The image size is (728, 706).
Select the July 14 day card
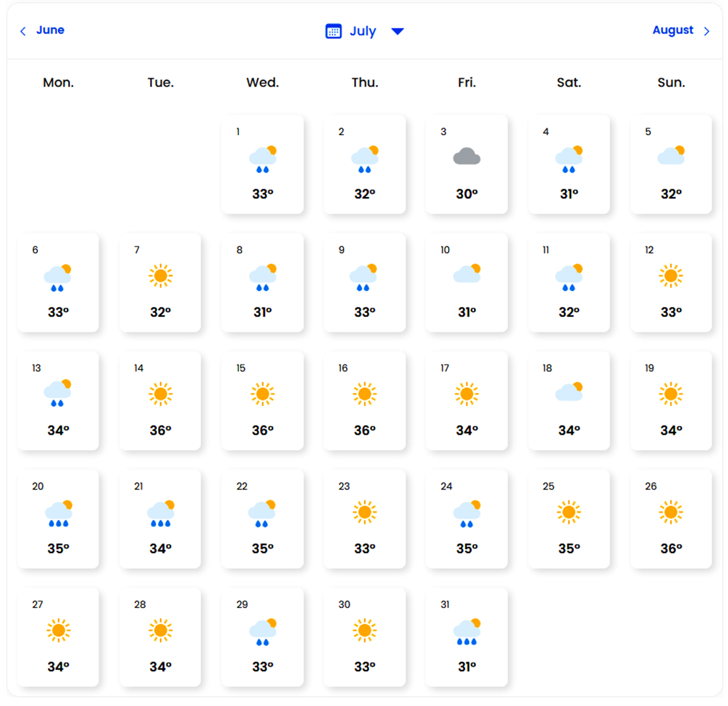[160, 401]
